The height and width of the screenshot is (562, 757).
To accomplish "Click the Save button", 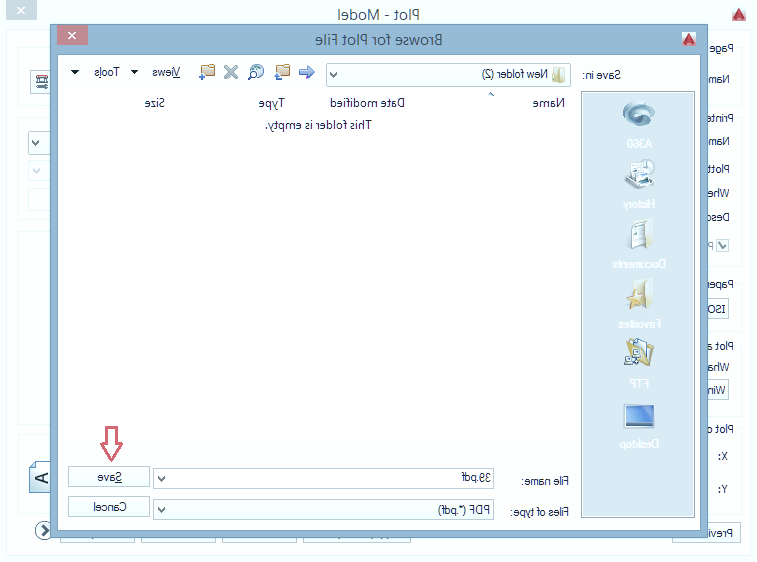I will pyautogui.click(x=109, y=477).
